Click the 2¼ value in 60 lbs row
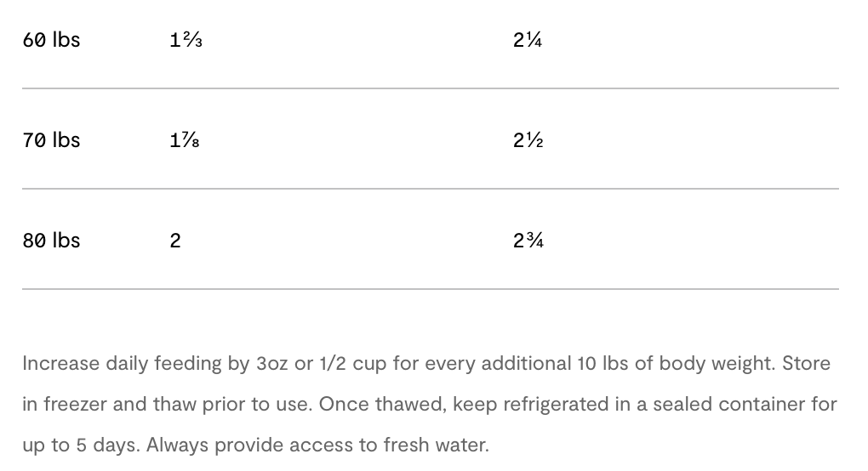The image size is (868, 471). pyautogui.click(x=528, y=40)
